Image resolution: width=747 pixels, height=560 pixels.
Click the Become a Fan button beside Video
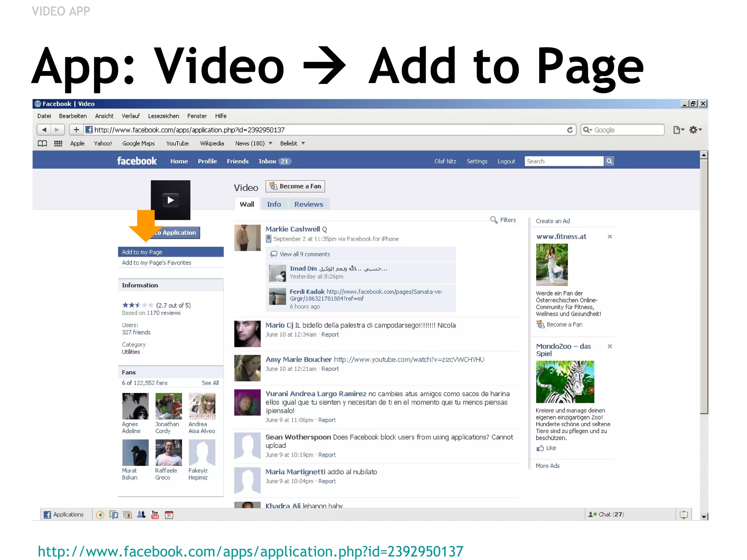click(x=295, y=186)
